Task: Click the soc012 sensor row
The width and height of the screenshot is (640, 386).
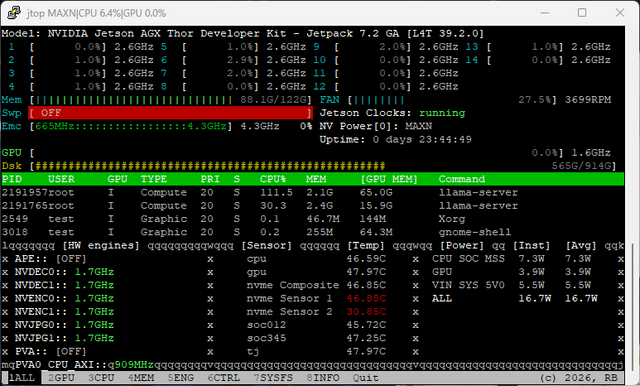Action: click(x=316, y=325)
